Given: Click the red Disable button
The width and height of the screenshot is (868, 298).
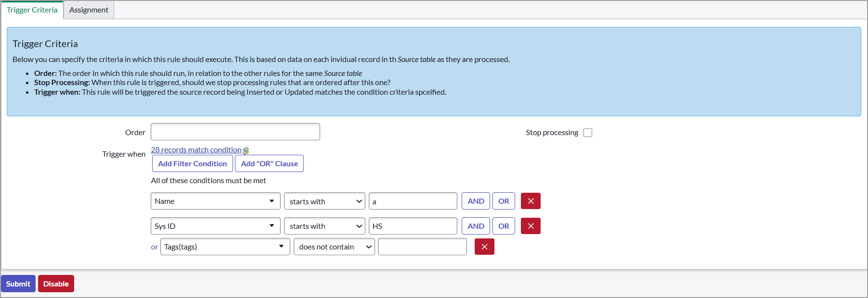Looking at the screenshot, I should click(x=56, y=284).
